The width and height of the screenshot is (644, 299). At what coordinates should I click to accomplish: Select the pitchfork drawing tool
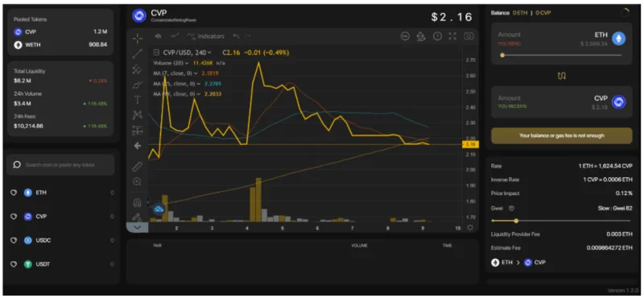[x=138, y=69]
